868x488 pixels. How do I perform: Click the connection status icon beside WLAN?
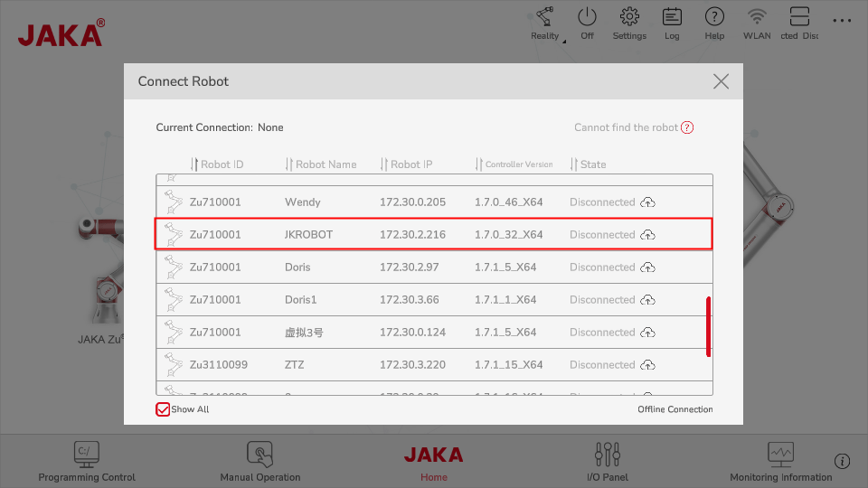click(x=799, y=17)
